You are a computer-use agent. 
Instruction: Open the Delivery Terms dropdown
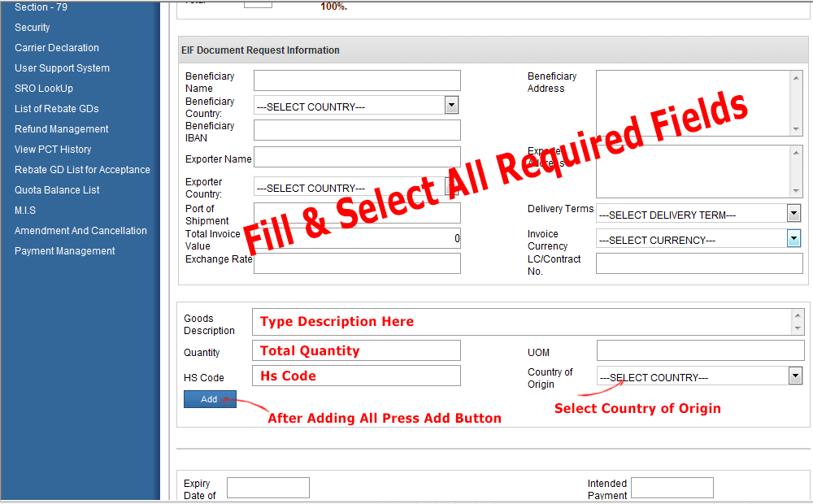(x=699, y=213)
